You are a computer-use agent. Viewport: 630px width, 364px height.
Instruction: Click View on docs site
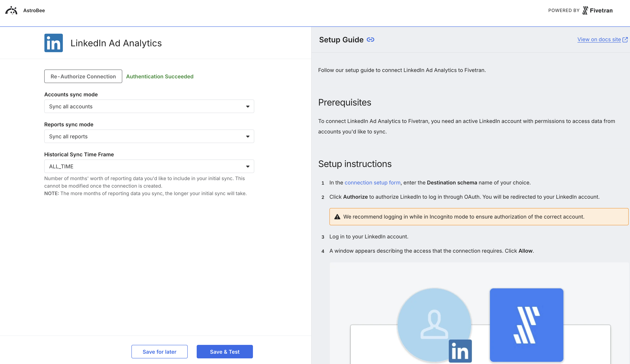pos(599,39)
